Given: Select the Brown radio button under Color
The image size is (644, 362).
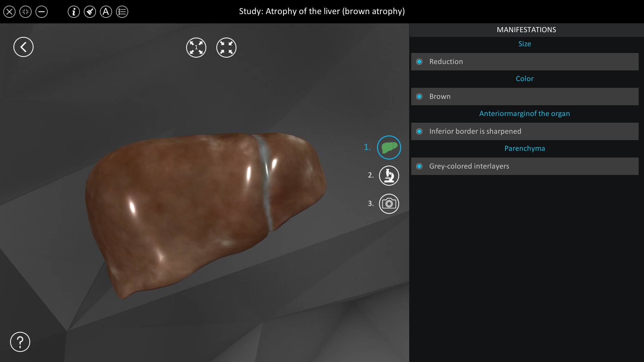Looking at the screenshot, I should coord(420,97).
